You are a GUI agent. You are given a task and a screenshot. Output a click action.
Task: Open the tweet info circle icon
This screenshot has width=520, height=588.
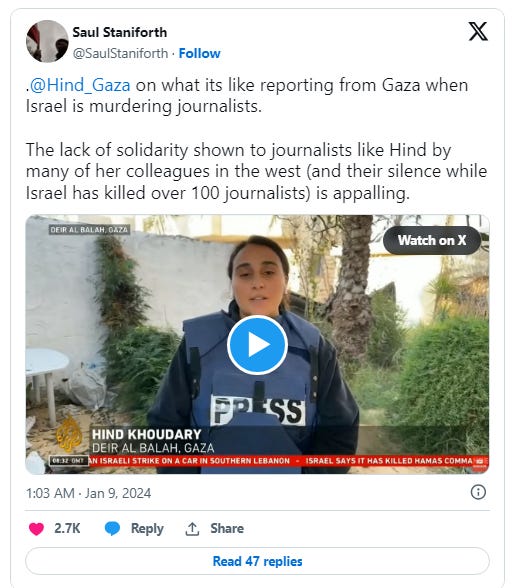coord(478,492)
